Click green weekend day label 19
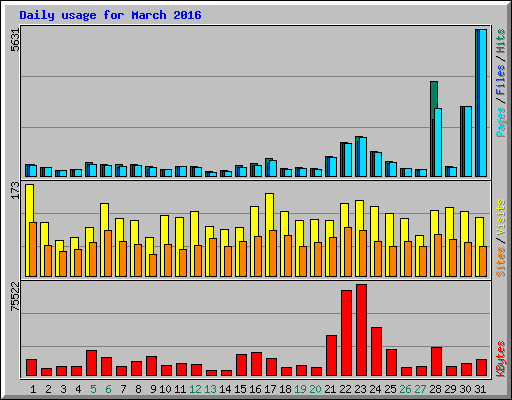This screenshot has height=400, width=512. click(x=300, y=389)
